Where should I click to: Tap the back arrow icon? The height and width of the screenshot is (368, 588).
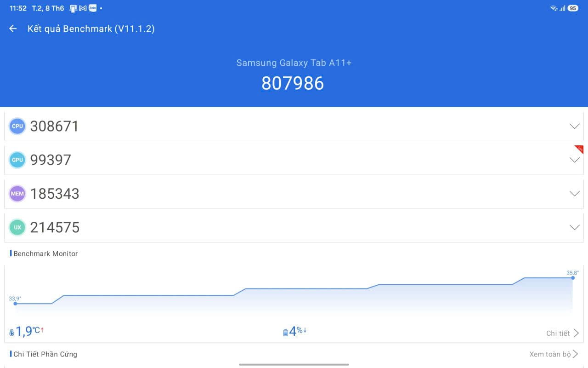point(13,29)
